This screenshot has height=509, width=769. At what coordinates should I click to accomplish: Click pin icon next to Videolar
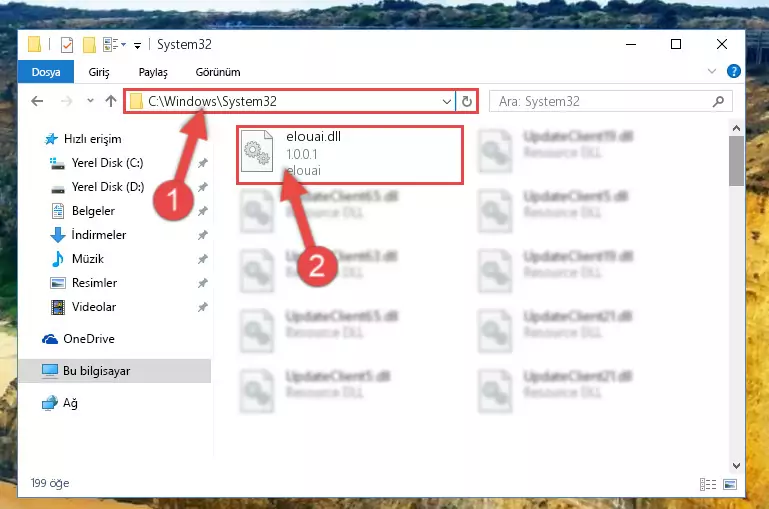pos(202,307)
